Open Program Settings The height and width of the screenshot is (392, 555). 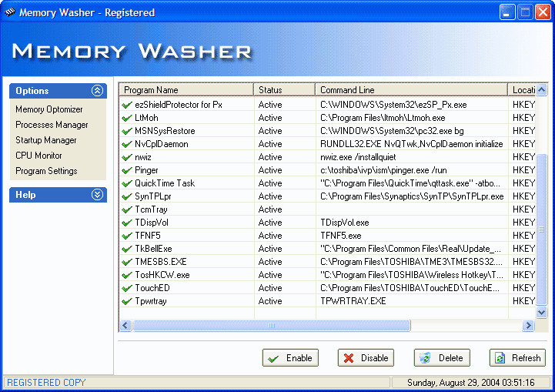pos(46,171)
